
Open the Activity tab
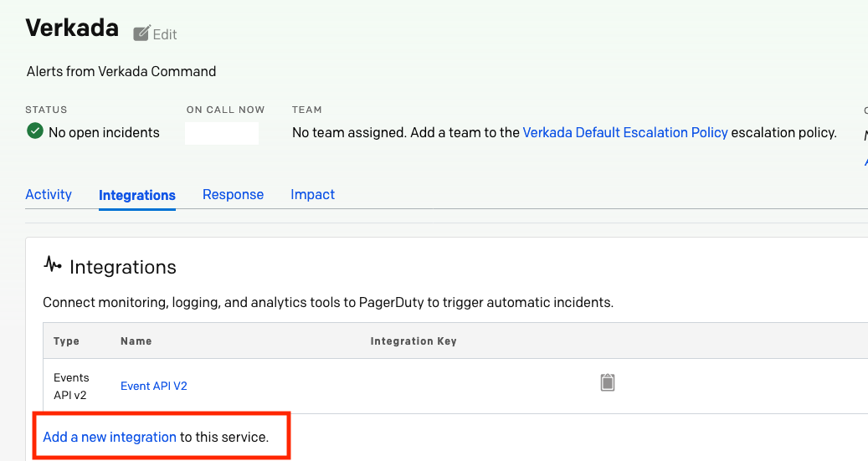pyautogui.click(x=49, y=195)
